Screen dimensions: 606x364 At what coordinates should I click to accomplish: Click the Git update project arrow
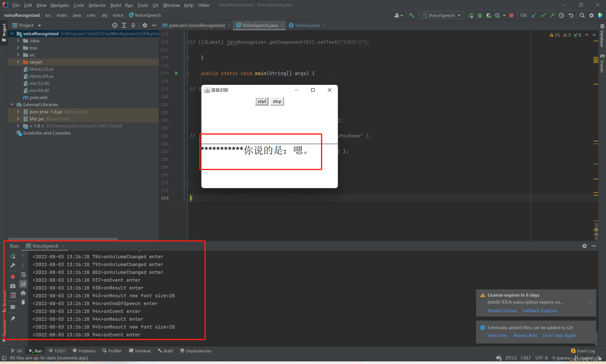[534, 15]
